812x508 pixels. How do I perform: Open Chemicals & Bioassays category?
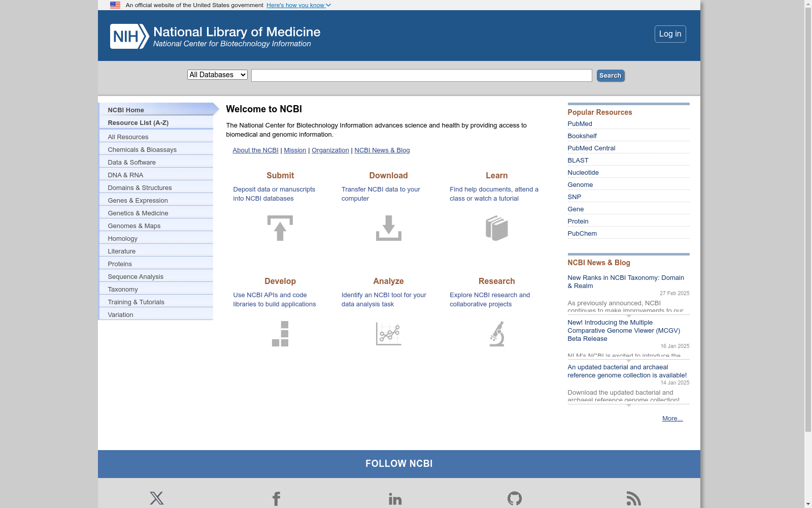[156, 149]
